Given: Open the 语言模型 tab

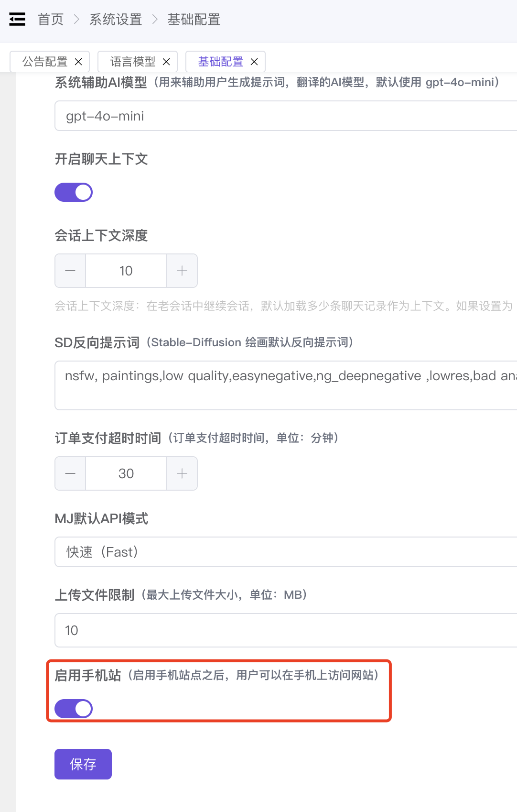Looking at the screenshot, I should tap(131, 61).
